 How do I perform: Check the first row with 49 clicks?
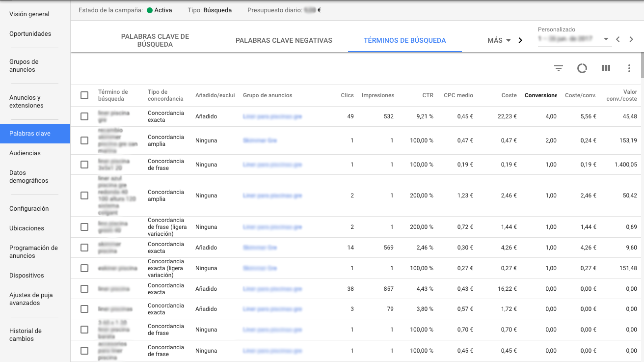(84, 116)
